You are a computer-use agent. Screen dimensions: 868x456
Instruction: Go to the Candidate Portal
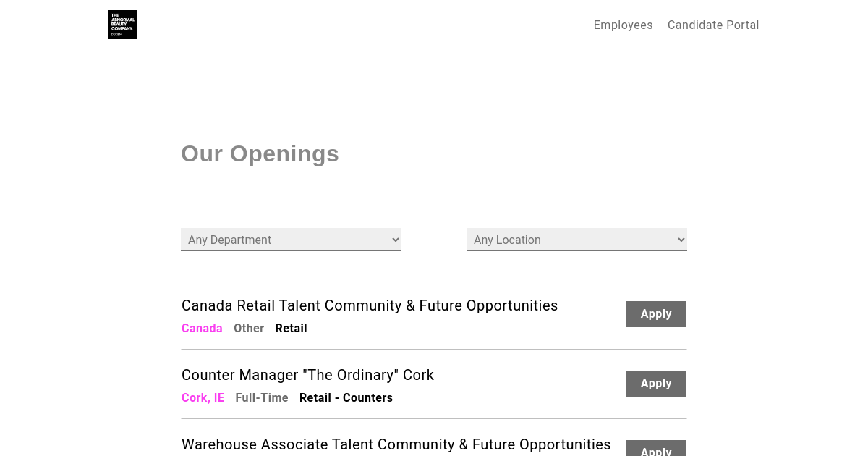(x=713, y=25)
